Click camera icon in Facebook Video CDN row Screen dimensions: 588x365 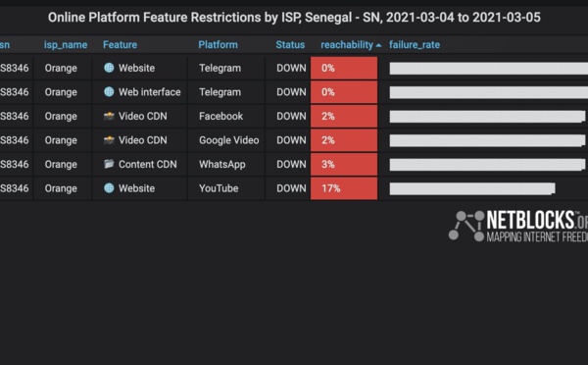click(x=109, y=116)
